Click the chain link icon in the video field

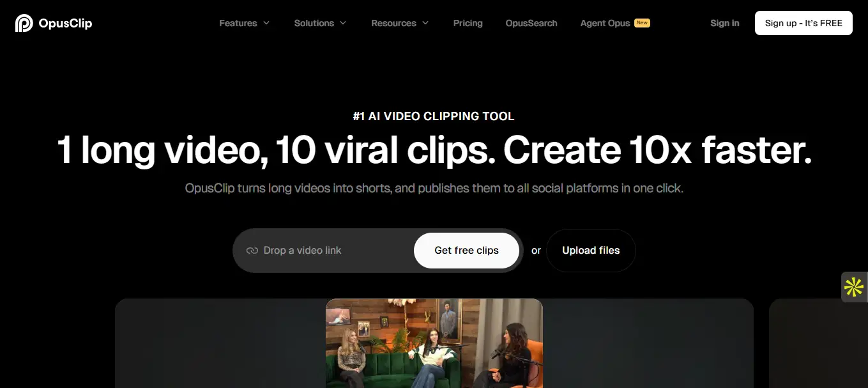click(252, 251)
